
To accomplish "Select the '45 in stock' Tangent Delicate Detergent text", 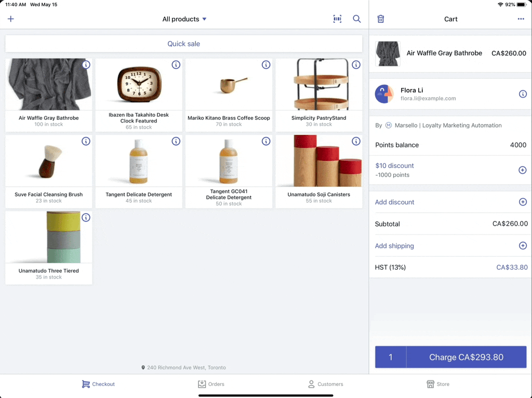I will click(x=139, y=201).
